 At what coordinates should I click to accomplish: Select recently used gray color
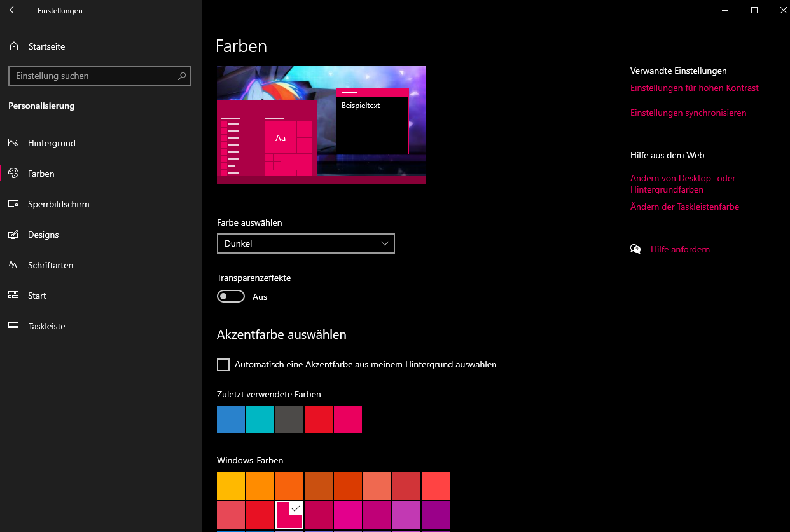tap(289, 419)
